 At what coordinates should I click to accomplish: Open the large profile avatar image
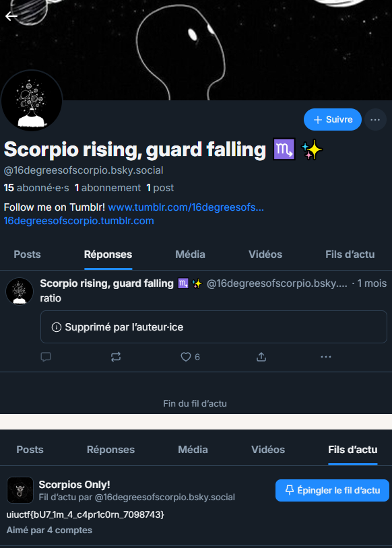point(32,101)
